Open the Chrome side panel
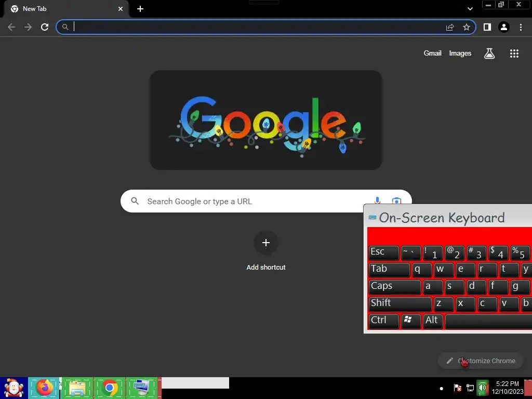 coord(487,27)
